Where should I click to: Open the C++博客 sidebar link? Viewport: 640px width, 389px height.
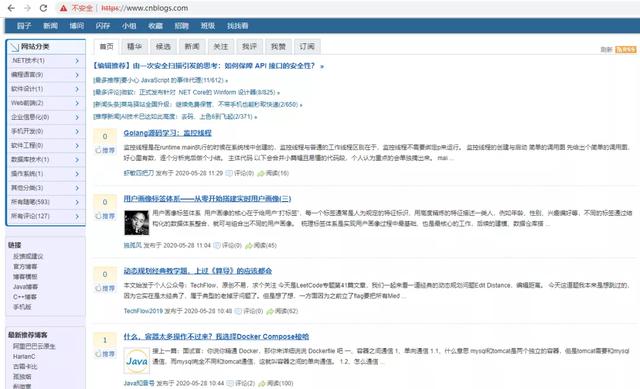point(25,297)
